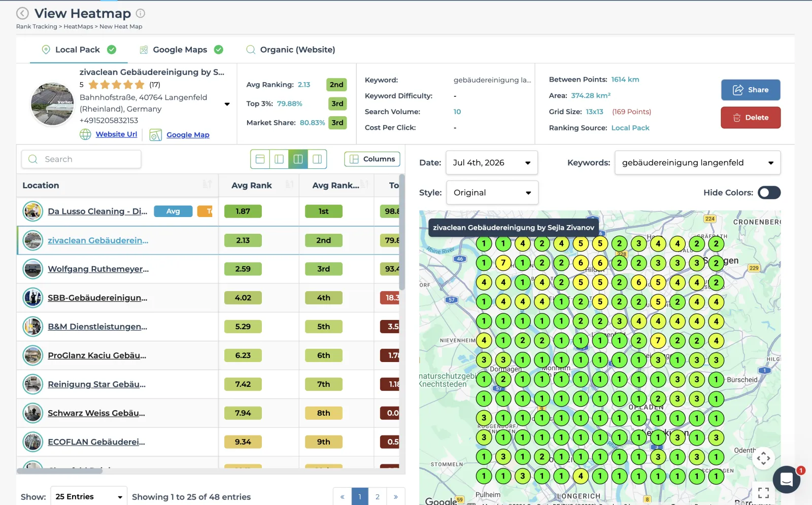The width and height of the screenshot is (812, 505).
Task: Click the ProGlanz Kaciu row thumbnail
Action: point(33,355)
